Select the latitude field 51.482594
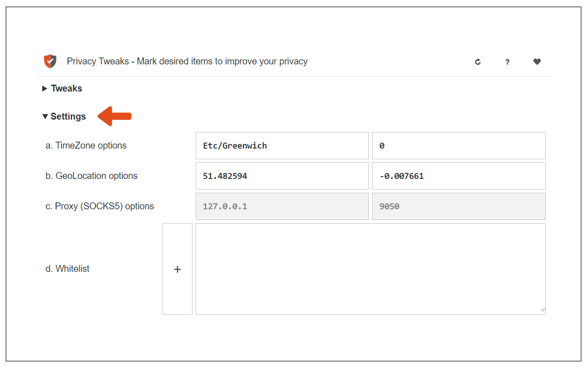Screen dimensions: 588x368 coord(282,176)
